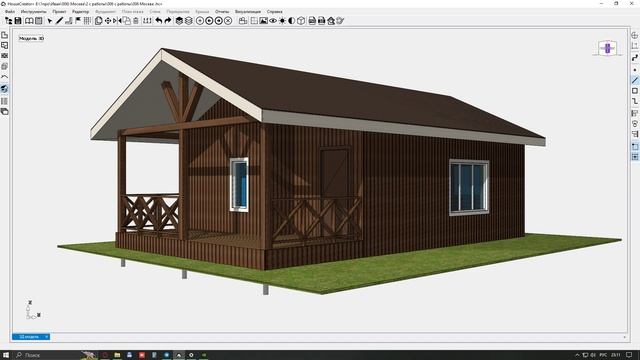The width and height of the screenshot is (640, 360).
Task: Select the curve tool in right sidebar
Action: [635, 58]
